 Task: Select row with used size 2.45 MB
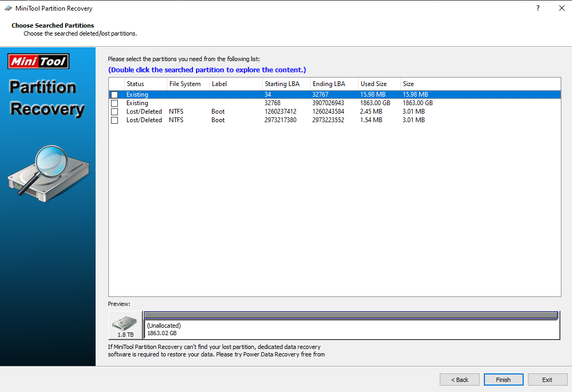click(335, 112)
